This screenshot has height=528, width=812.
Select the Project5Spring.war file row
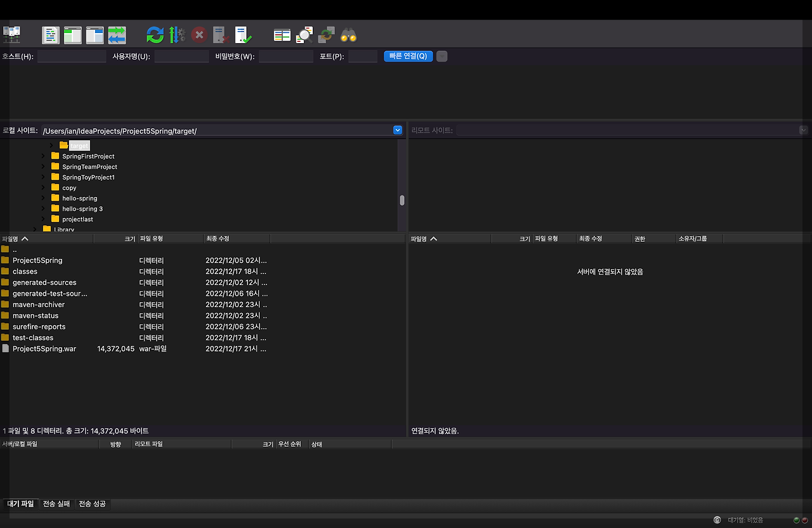coord(135,348)
